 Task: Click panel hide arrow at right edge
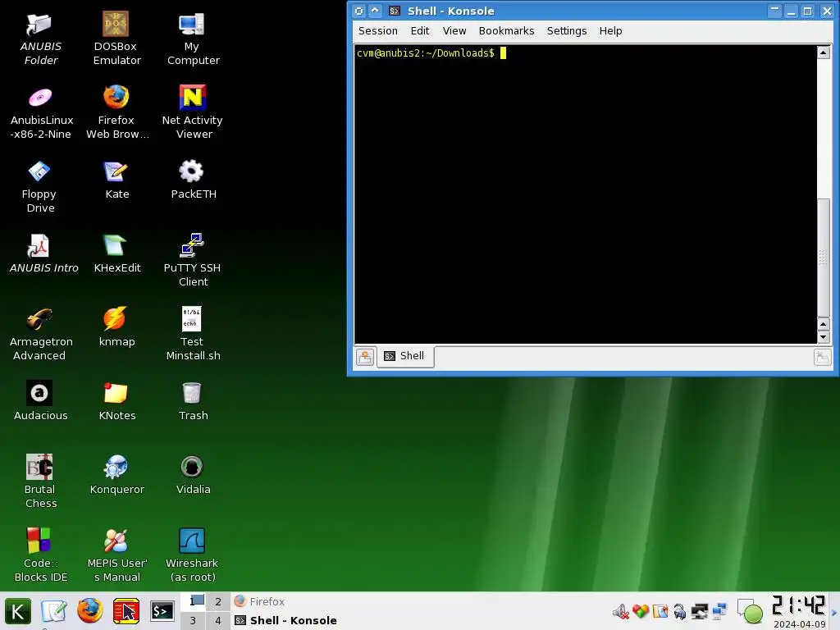point(834,612)
